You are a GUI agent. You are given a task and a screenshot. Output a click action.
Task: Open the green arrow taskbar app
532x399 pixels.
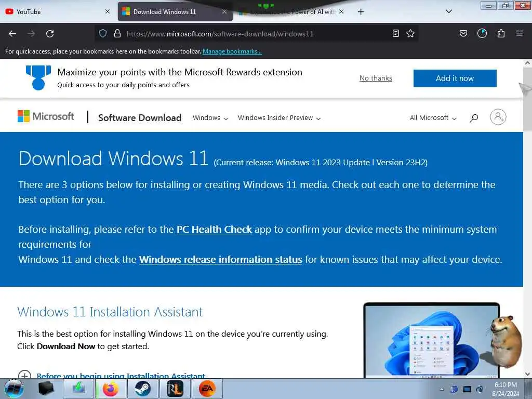[78, 389]
